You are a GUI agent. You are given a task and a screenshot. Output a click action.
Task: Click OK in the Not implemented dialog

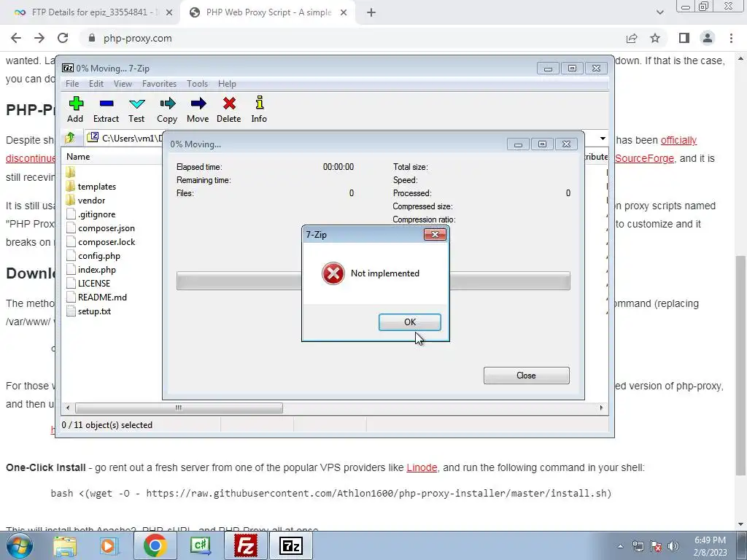(410, 322)
